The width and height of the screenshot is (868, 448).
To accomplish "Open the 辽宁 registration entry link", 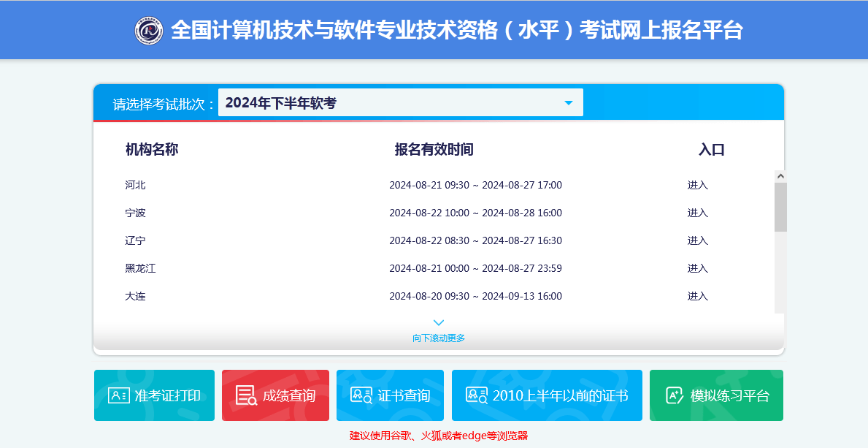I will [x=697, y=240].
